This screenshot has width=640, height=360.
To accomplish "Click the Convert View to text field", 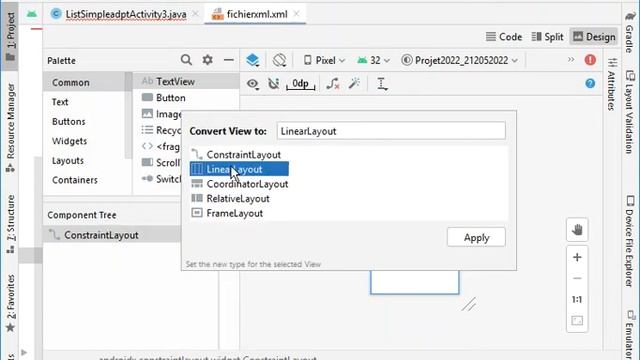I will (x=391, y=131).
